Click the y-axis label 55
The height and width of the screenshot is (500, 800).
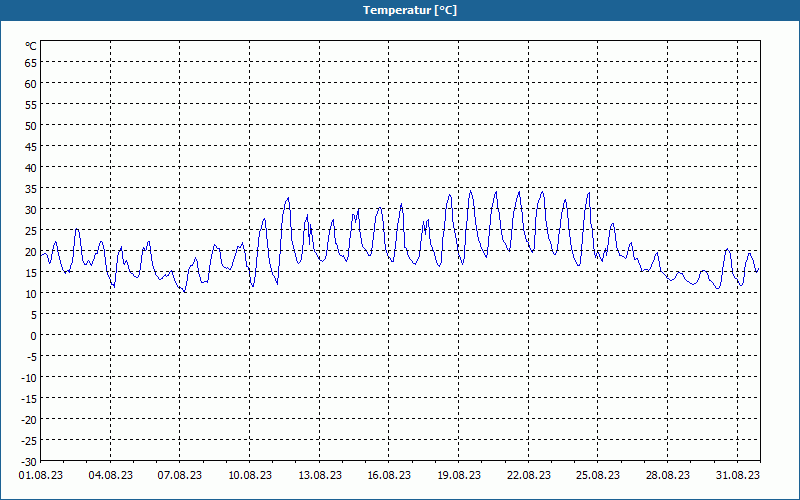click(x=31, y=105)
